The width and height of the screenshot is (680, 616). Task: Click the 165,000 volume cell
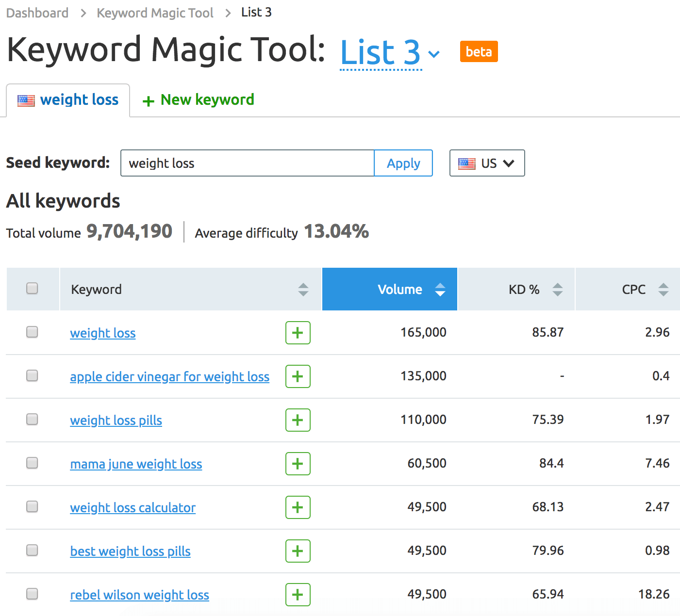pos(423,332)
